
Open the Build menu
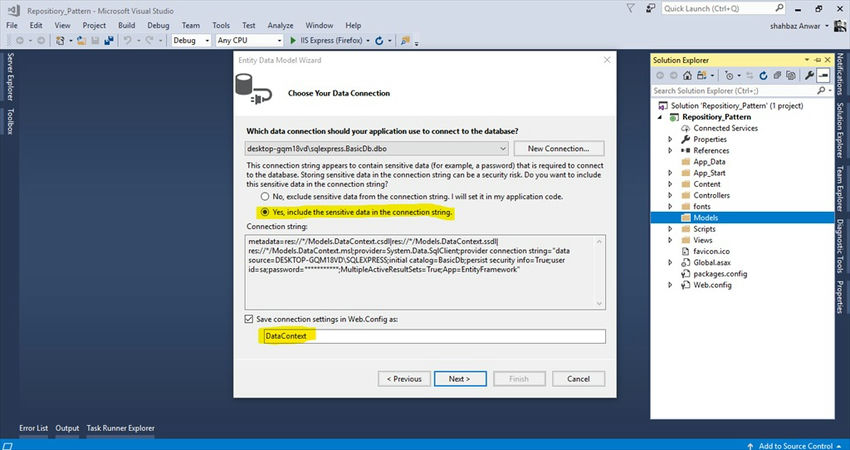tap(126, 25)
